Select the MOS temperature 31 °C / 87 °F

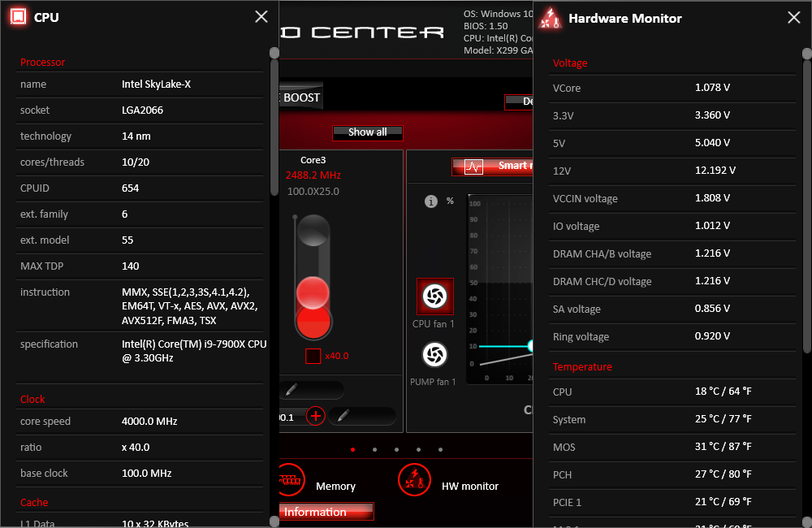pyautogui.click(x=723, y=446)
